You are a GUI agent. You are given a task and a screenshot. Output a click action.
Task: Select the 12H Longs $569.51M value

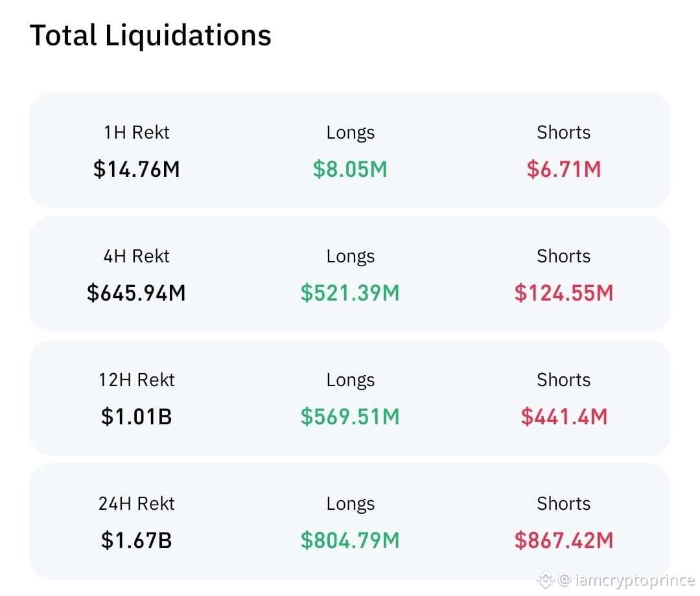pos(350,417)
